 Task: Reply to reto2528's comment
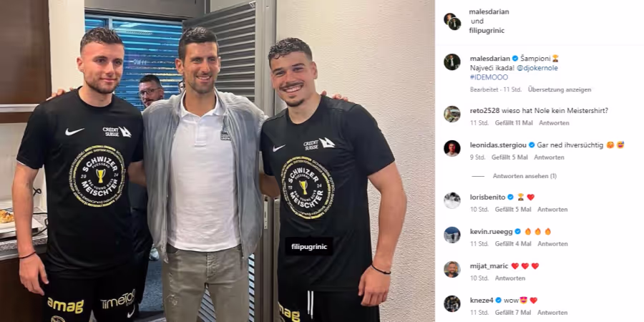[x=554, y=123]
